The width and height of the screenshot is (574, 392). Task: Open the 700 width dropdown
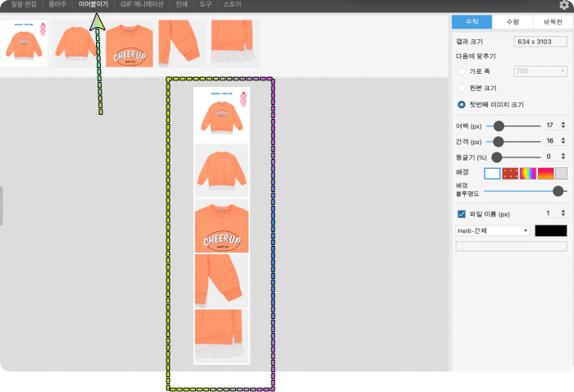tap(540, 71)
